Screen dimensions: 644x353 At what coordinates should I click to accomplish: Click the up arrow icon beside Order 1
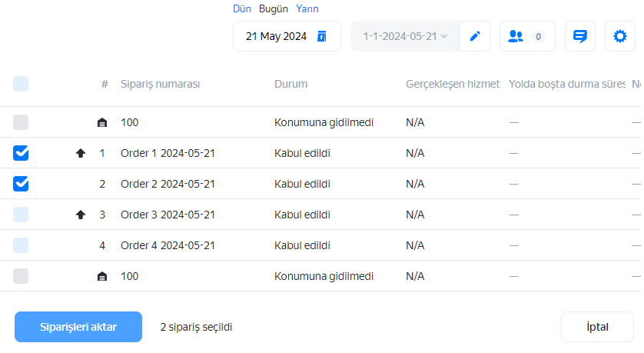(x=81, y=153)
